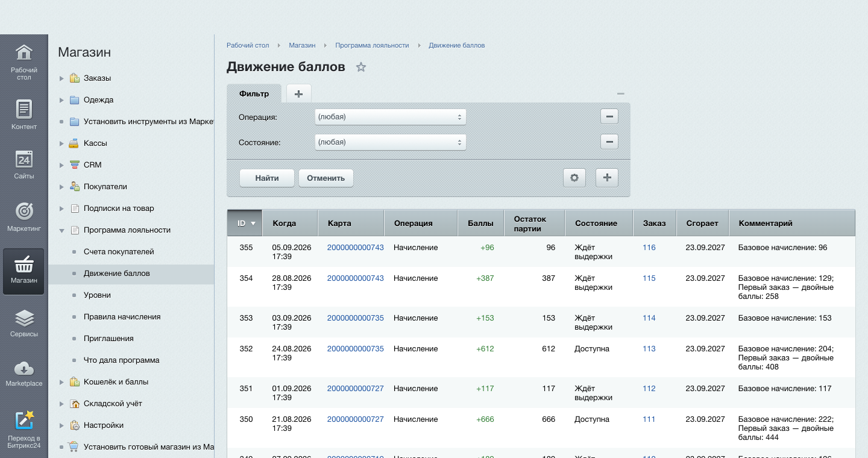The height and width of the screenshot is (458, 868).
Task: Sort table by Когда column header
Action: point(291,223)
